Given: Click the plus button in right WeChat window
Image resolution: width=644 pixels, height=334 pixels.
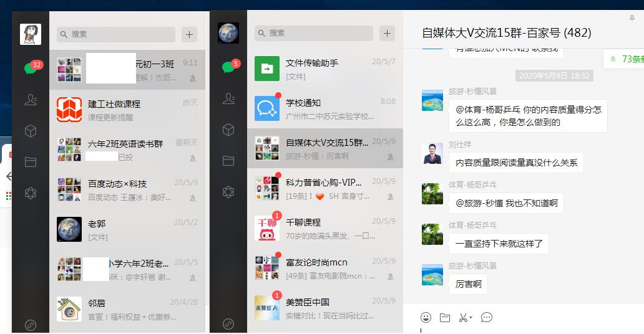Looking at the screenshot, I should tap(387, 33).
